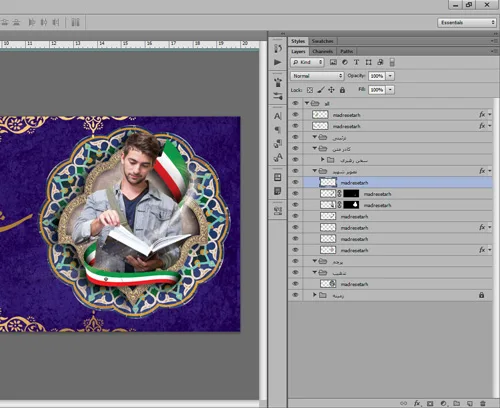Toggle layer filtering switch on or off

pos(392,62)
